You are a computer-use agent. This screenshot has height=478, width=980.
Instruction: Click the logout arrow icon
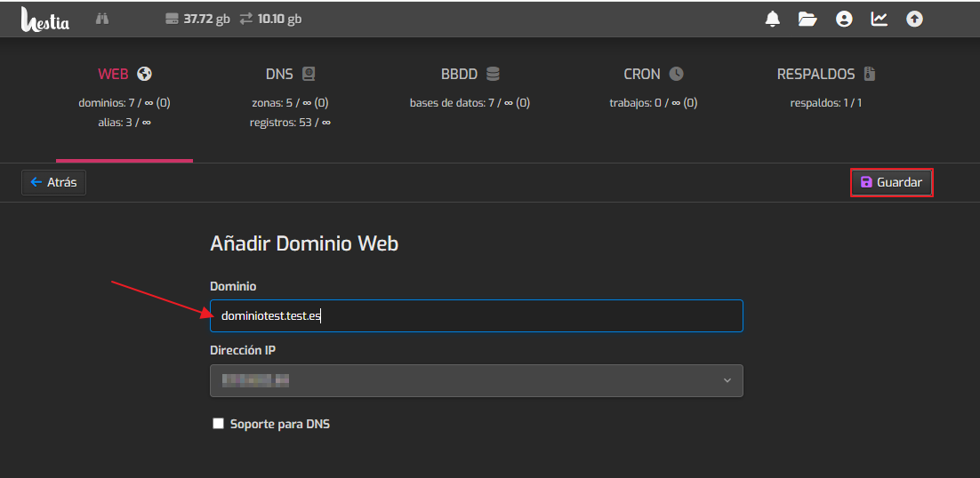coord(914,20)
